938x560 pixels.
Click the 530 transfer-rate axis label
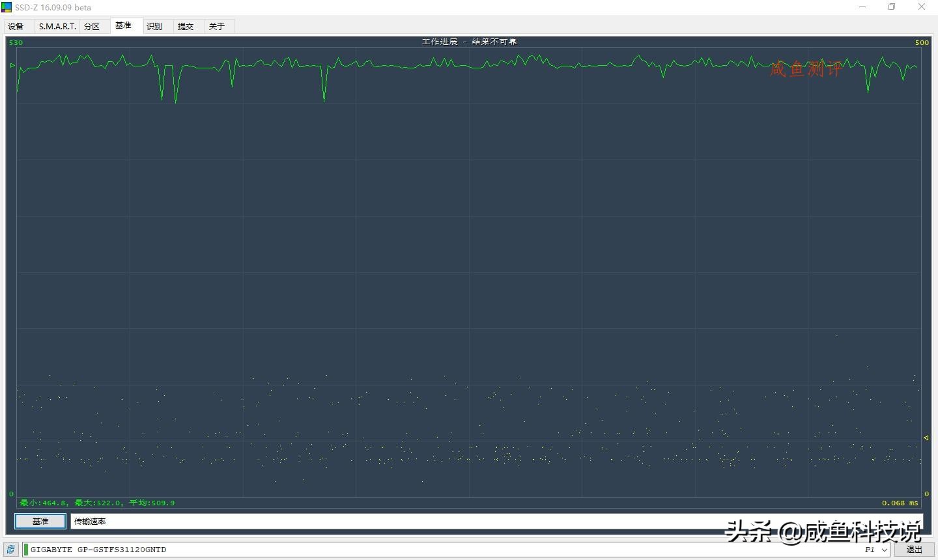point(16,42)
